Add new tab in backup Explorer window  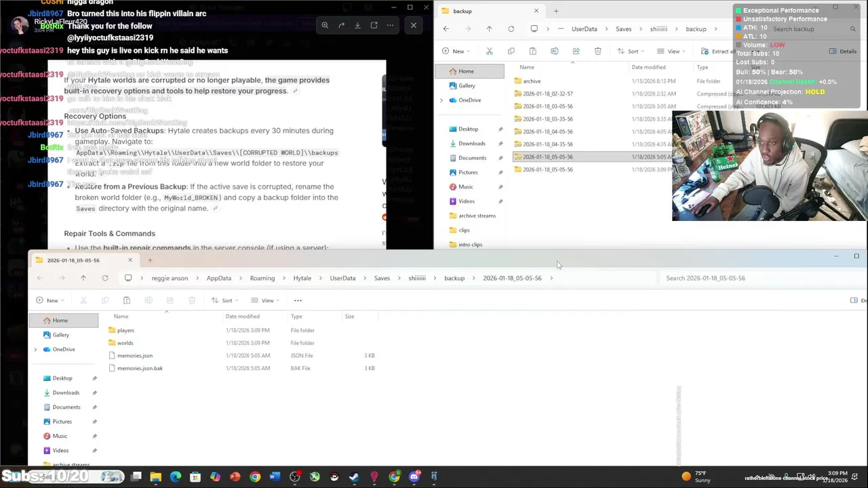556,11
